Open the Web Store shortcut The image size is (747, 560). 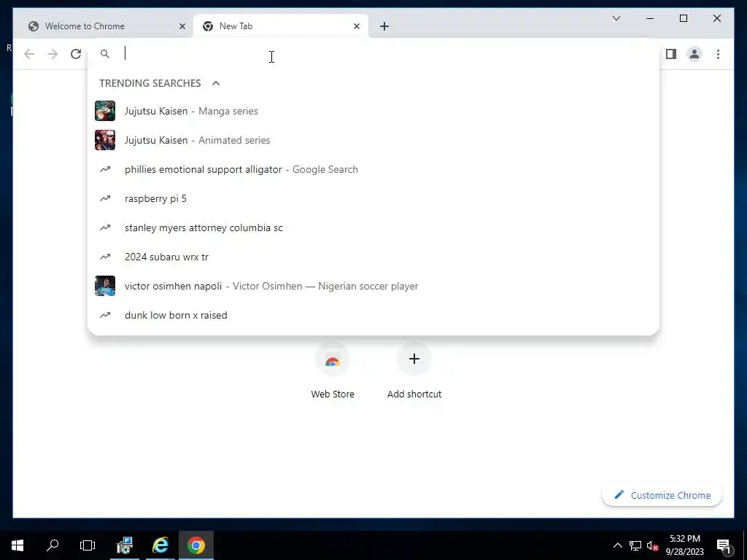pos(333,371)
